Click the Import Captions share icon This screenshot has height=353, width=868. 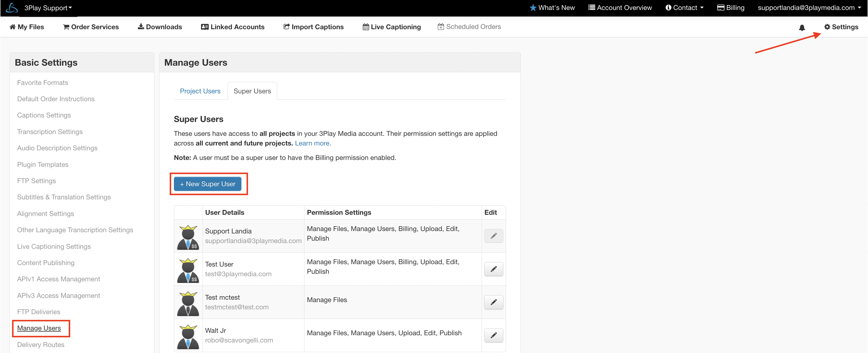pos(286,27)
